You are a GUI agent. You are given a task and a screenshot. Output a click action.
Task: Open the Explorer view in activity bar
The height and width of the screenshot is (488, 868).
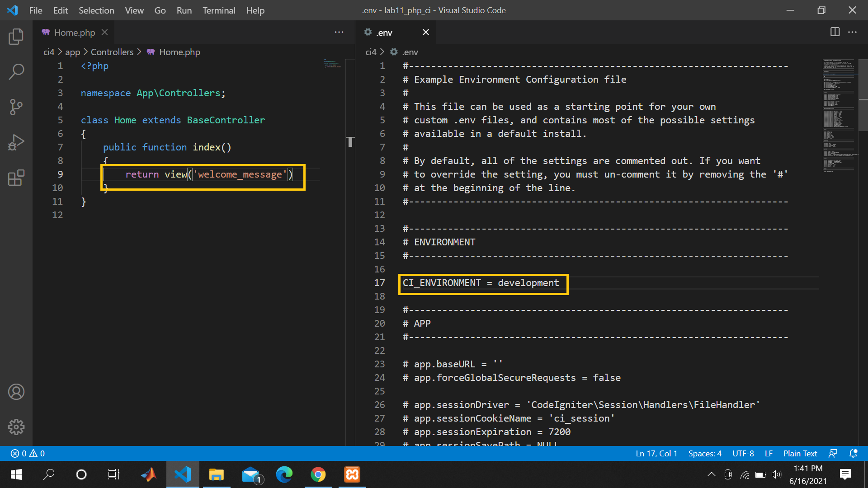pyautogui.click(x=16, y=37)
